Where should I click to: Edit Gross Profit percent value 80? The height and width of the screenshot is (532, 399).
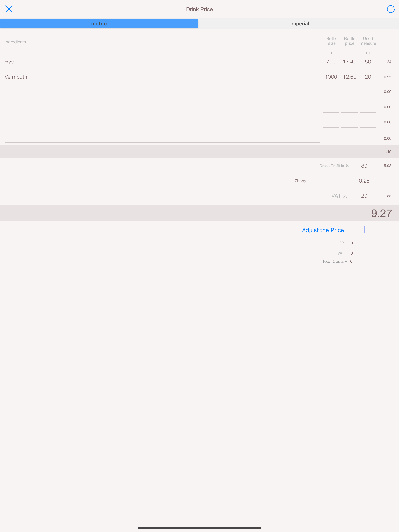[x=364, y=166]
